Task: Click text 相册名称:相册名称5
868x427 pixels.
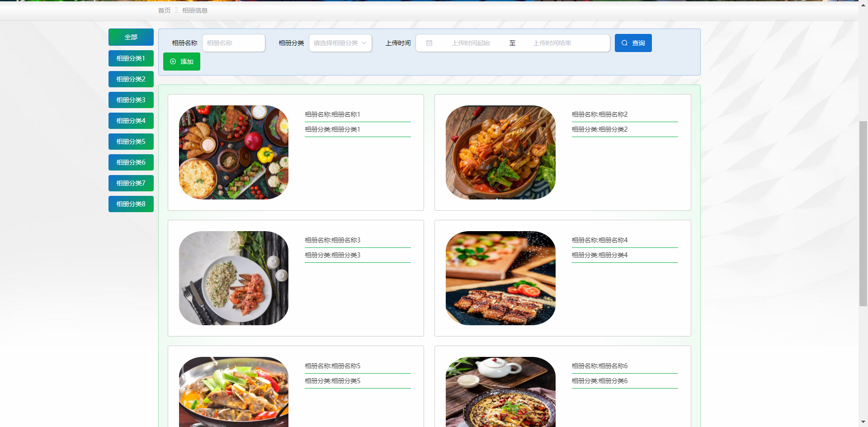Action: pyautogui.click(x=332, y=366)
